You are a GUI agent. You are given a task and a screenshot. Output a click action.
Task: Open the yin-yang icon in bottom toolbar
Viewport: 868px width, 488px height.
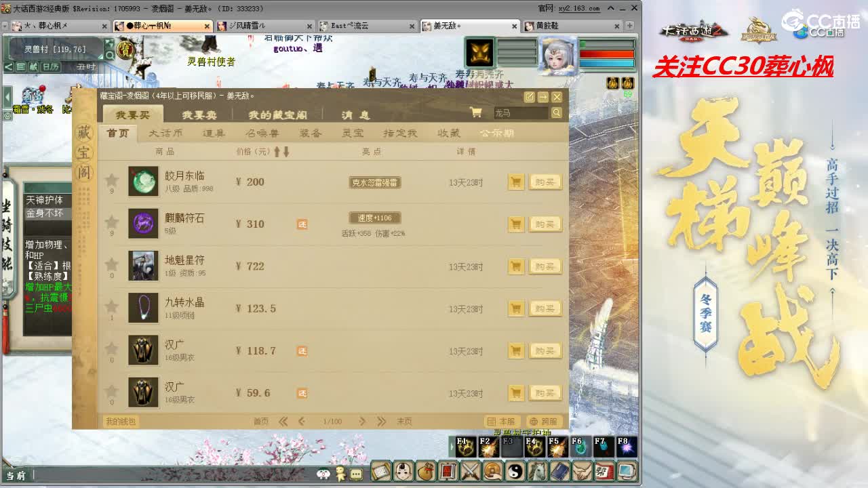(516, 470)
